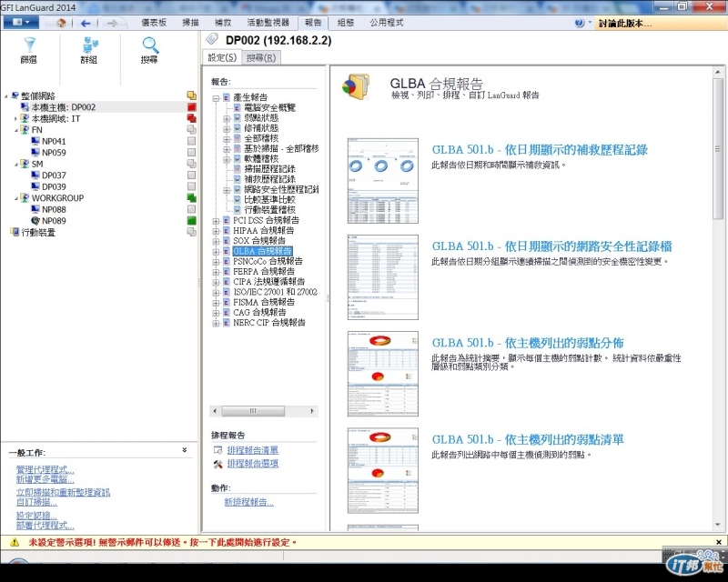Screen dimensions: 728x582
Task: Expand the PCI DSS 合規報告 node
Action: pos(216,221)
